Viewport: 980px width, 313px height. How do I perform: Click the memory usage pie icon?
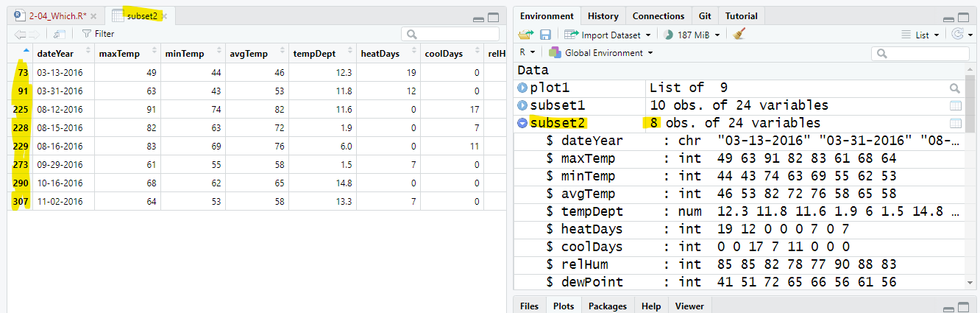[x=668, y=35]
